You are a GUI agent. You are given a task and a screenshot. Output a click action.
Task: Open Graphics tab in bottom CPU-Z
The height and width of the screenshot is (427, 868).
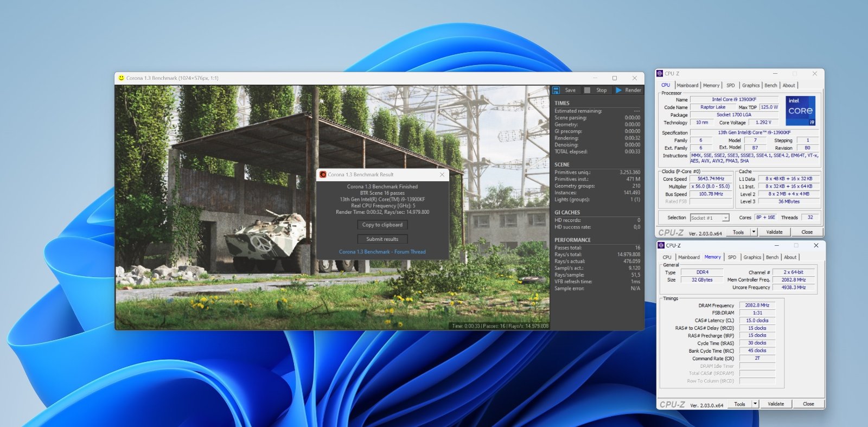pyautogui.click(x=752, y=257)
